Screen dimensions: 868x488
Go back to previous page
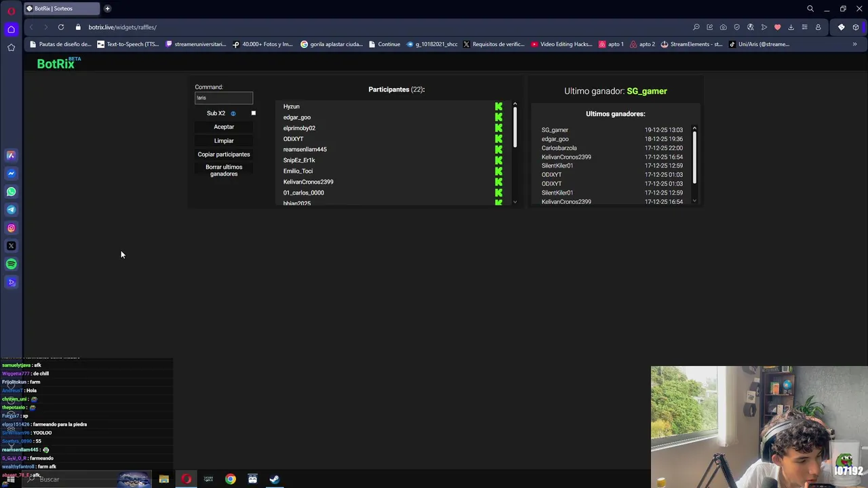31,27
